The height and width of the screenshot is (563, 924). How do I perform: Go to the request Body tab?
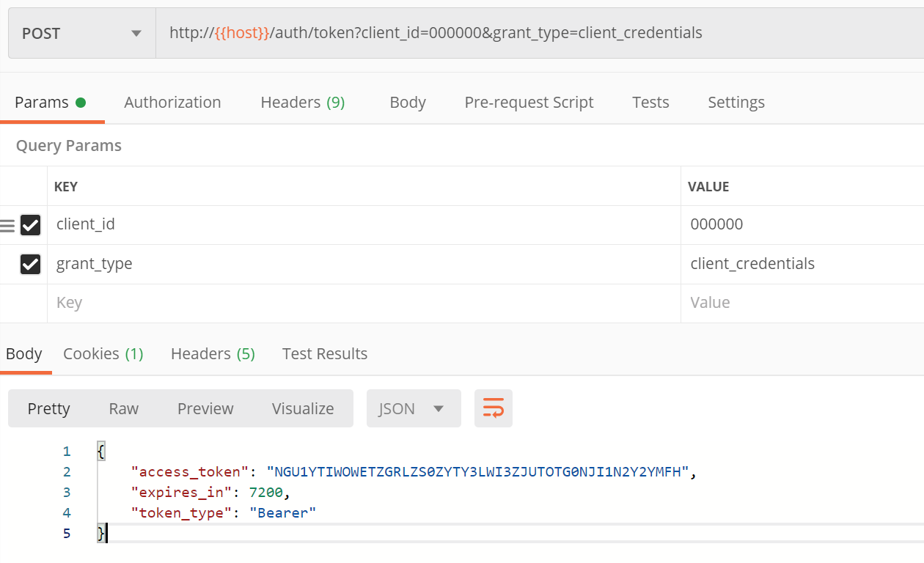(x=408, y=103)
